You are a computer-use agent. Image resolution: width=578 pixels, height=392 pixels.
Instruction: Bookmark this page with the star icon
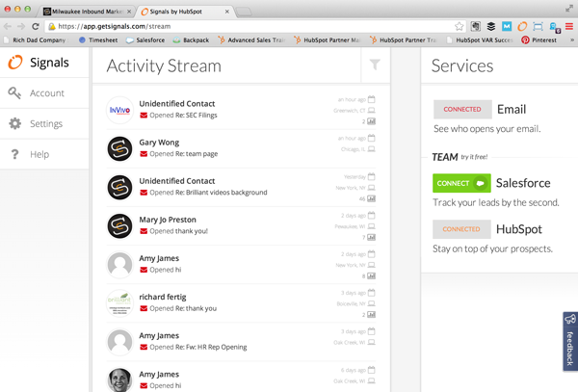(459, 26)
